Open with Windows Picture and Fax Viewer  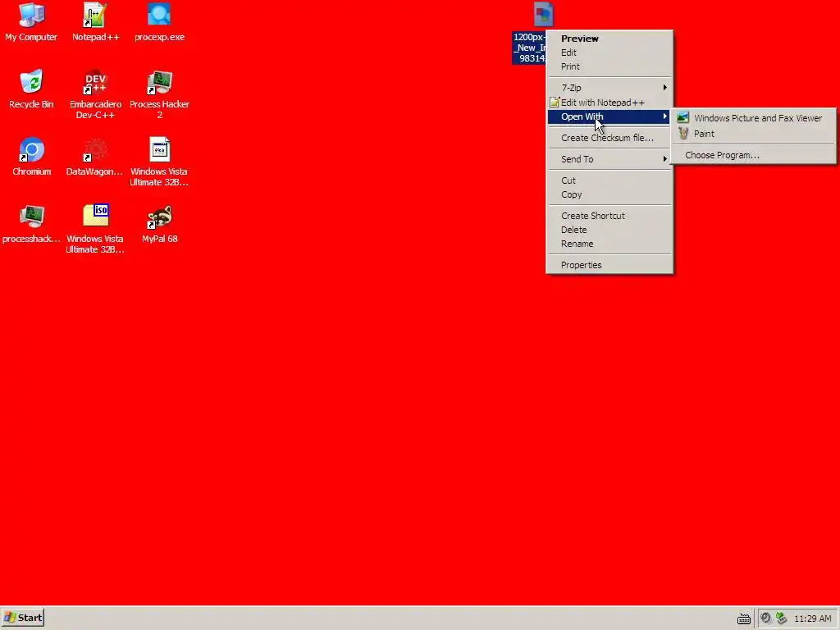click(x=753, y=118)
